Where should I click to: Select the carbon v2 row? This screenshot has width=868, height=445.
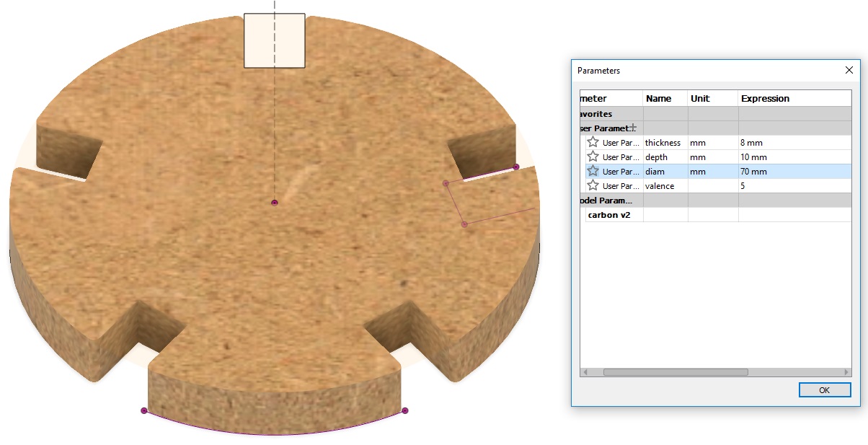point(716,215)
